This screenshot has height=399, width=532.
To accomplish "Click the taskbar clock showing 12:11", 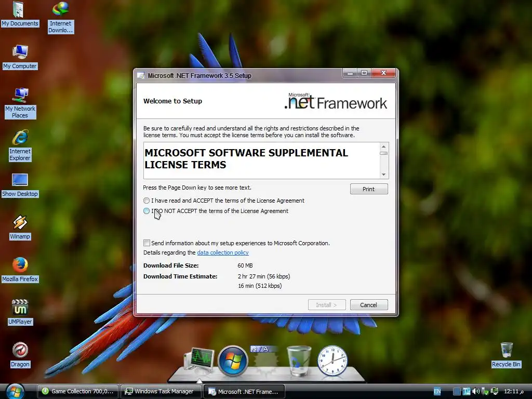I will [x=514, y=391].
